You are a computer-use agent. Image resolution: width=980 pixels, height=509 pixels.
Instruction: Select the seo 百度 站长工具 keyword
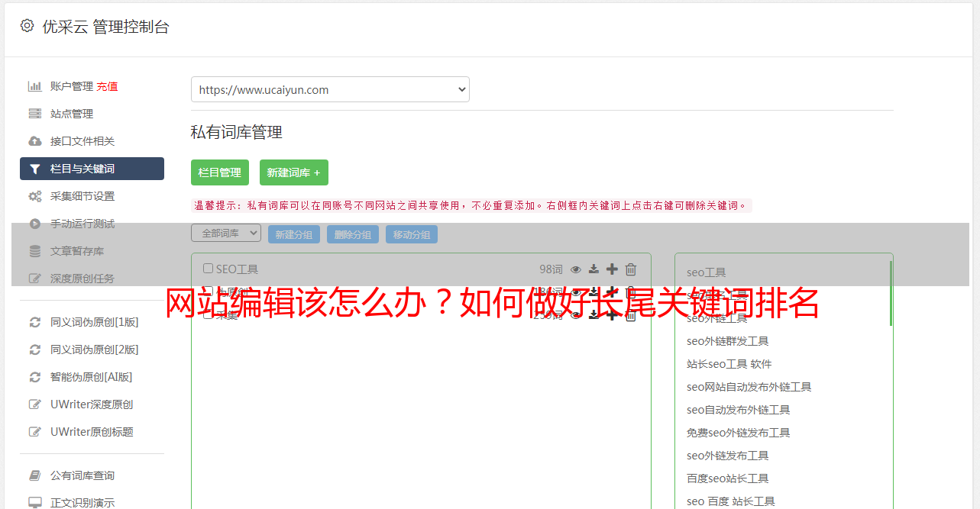click(731, 501)
